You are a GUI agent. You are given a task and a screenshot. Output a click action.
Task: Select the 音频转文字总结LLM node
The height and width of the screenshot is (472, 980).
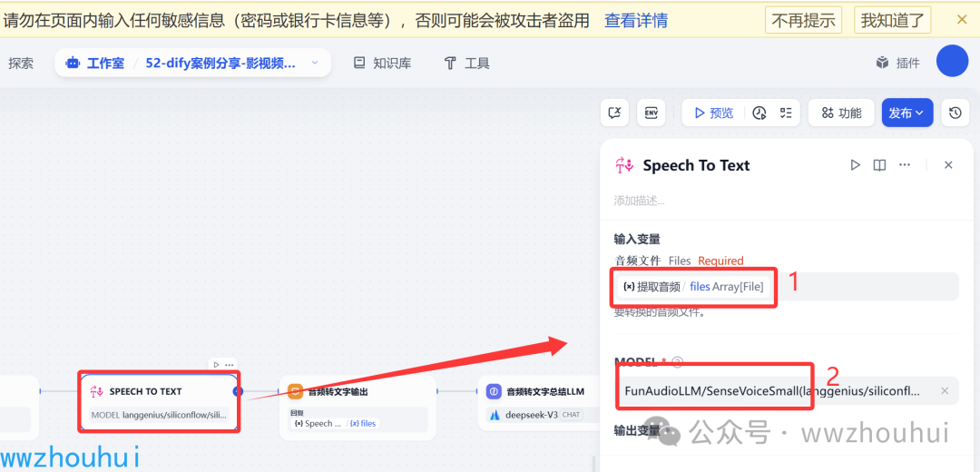[x=539, y=403]
